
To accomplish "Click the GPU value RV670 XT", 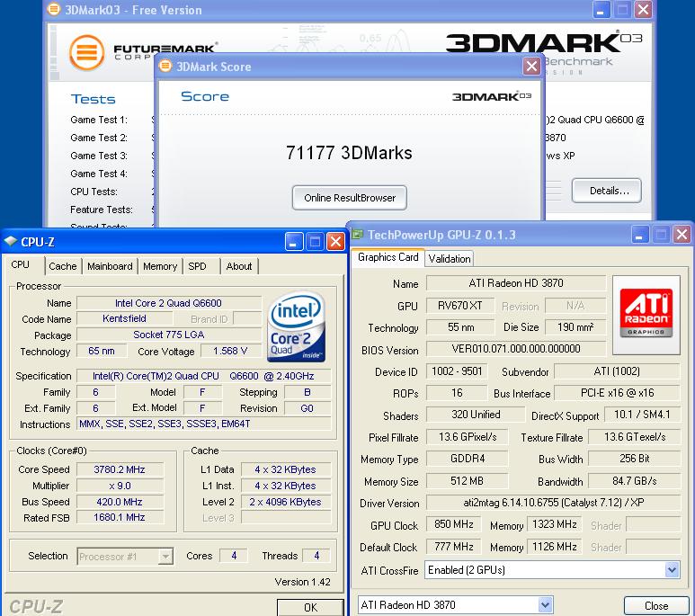I will 460,305.
